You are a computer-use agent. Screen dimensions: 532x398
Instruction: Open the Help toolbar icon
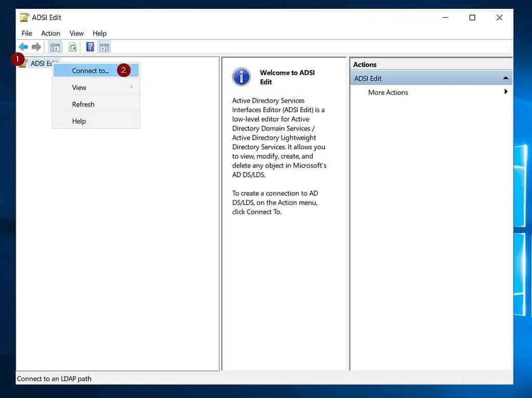[90, 47]
